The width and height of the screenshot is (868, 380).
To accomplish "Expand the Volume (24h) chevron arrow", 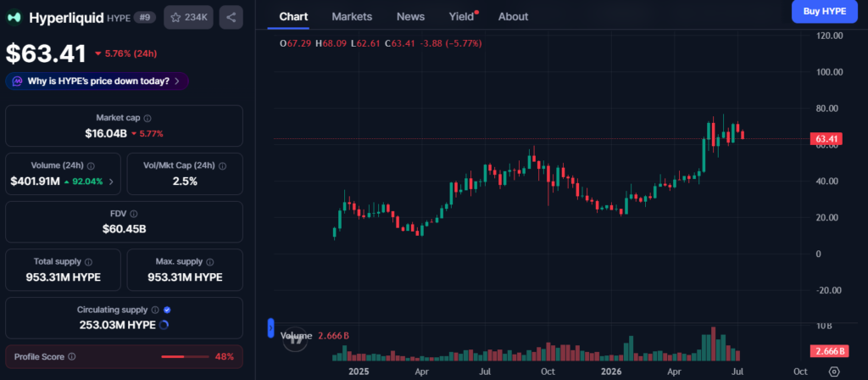I will coord(111,182).
